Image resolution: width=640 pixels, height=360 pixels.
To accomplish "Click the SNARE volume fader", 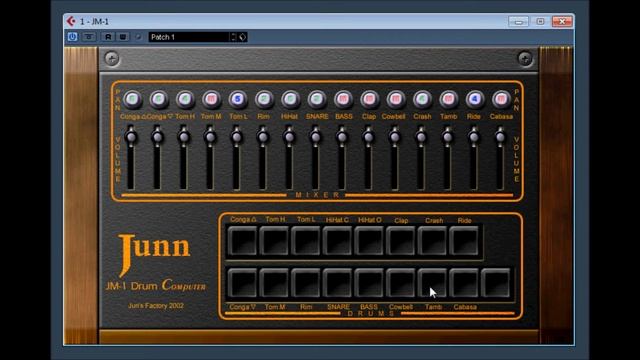I will (316, 137).
